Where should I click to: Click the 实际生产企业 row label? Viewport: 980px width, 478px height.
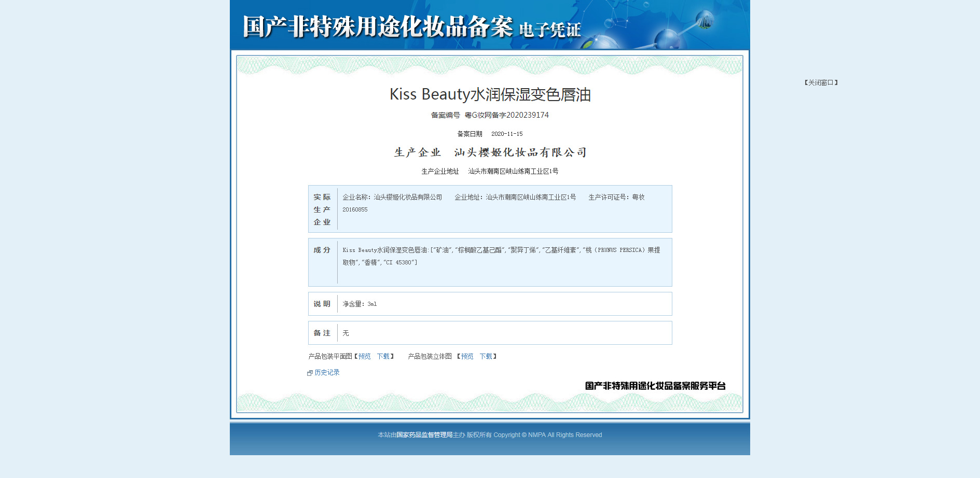point(322,209)
